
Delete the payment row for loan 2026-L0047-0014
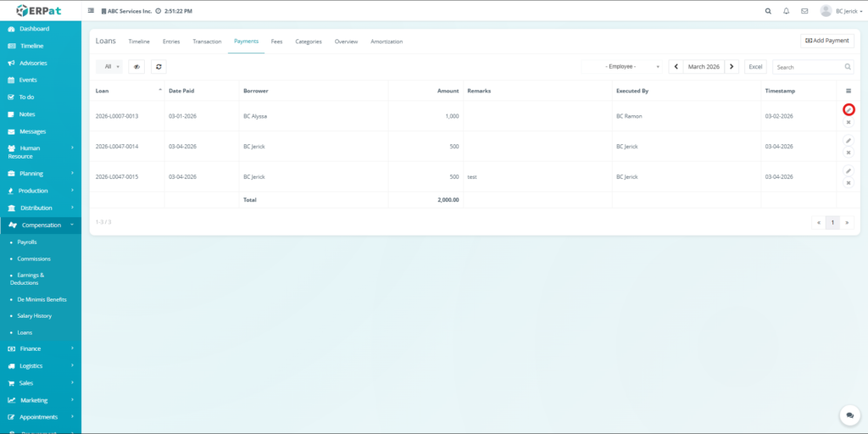pyautogui.click(x=848, y=153)
